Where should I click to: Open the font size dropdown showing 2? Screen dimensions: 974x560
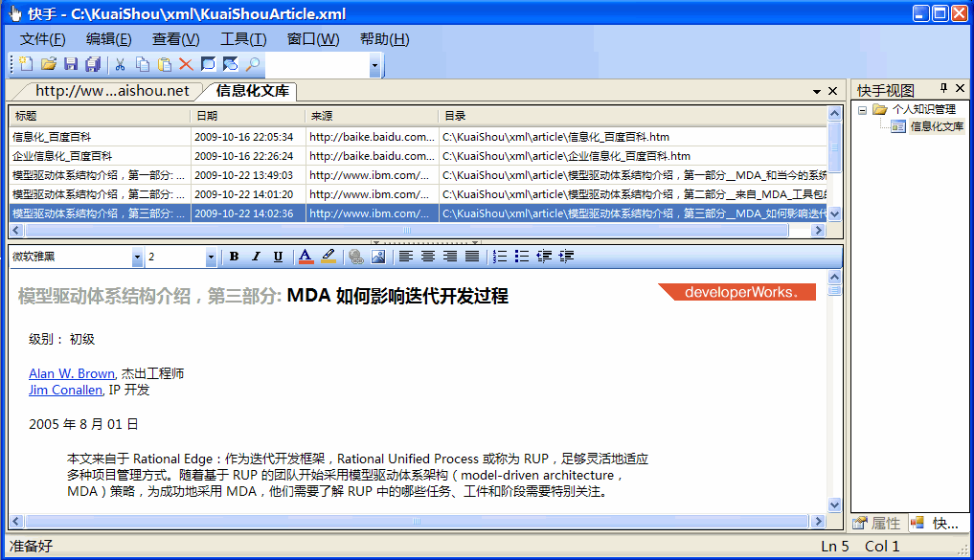(x=211, y=258)
